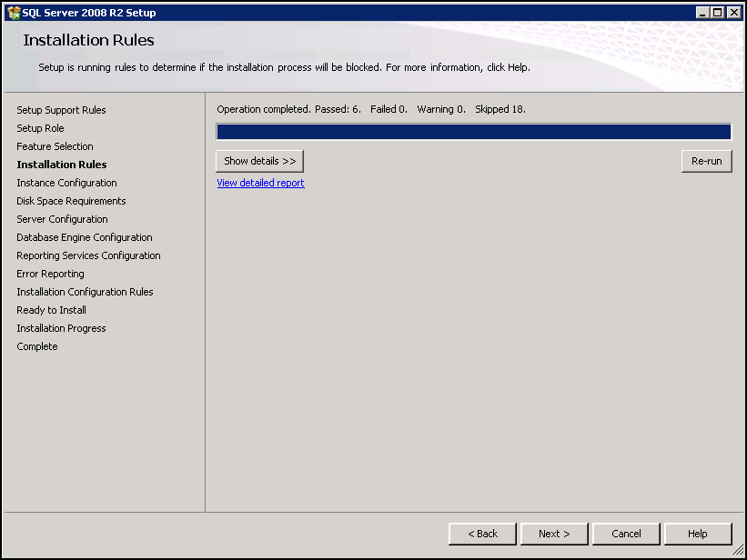
Task: Expand rule results with Show details
Action: tap(258, 160)
